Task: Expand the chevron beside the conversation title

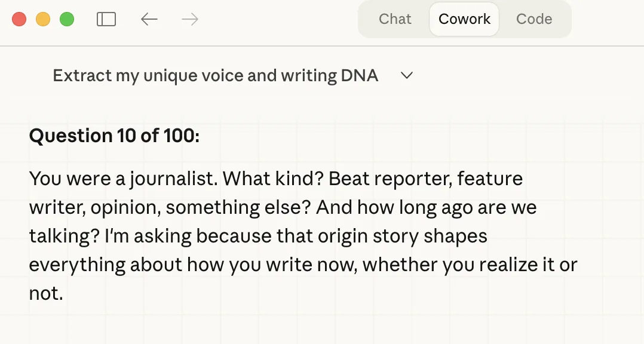Action: pos(407,76)
